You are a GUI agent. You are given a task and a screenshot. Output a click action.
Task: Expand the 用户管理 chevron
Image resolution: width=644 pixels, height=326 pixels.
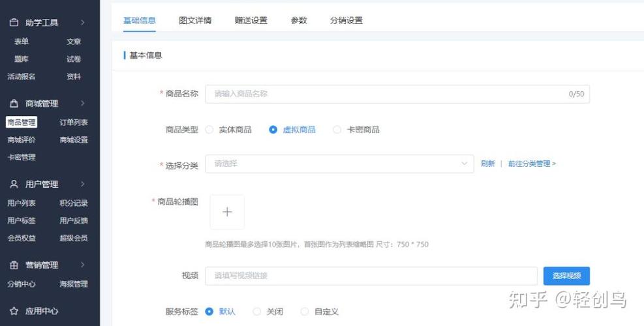pos(83,184)
